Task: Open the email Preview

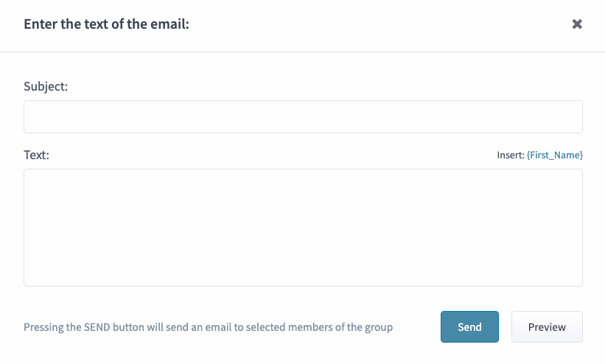Action: [x=547, y=327]
